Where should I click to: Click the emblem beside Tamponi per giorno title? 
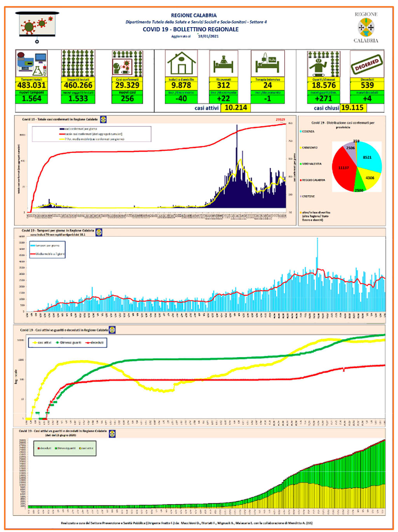99,232
